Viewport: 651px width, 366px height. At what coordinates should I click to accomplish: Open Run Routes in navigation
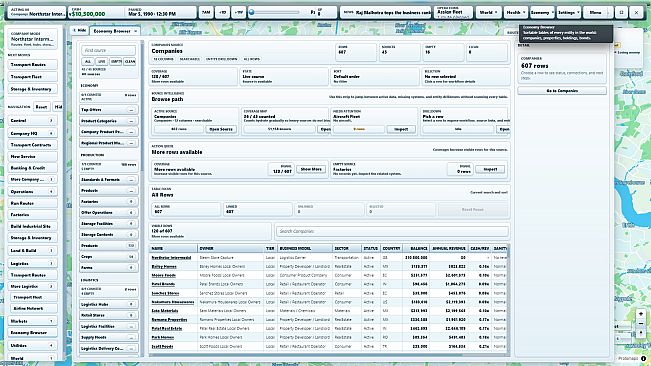[x=32, y=203]
